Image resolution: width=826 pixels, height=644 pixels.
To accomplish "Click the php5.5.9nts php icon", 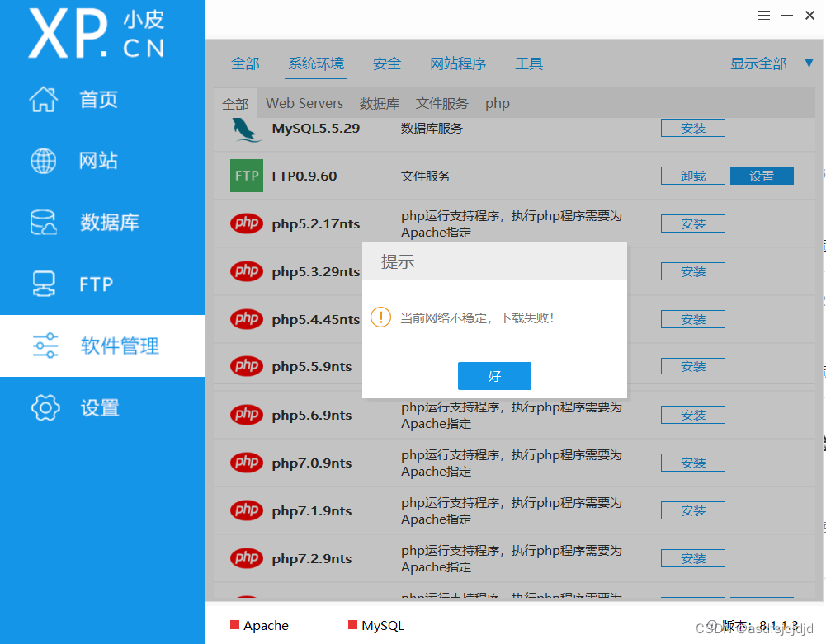I will click(247, 366).
